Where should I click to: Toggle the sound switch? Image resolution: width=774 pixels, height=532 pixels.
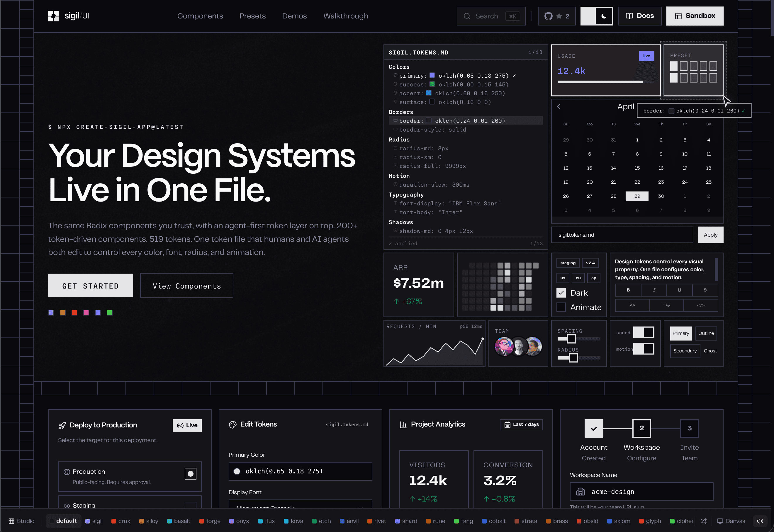click(x=644, y=332)
